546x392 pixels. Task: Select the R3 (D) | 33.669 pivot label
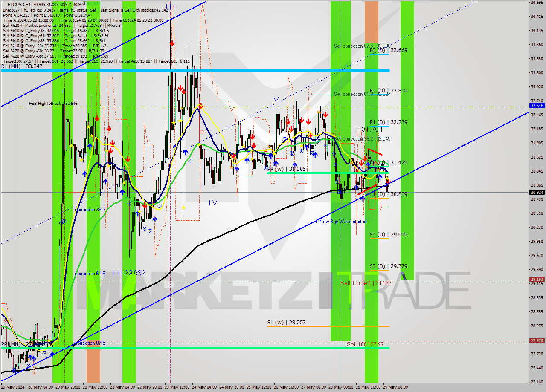(388, 50)
